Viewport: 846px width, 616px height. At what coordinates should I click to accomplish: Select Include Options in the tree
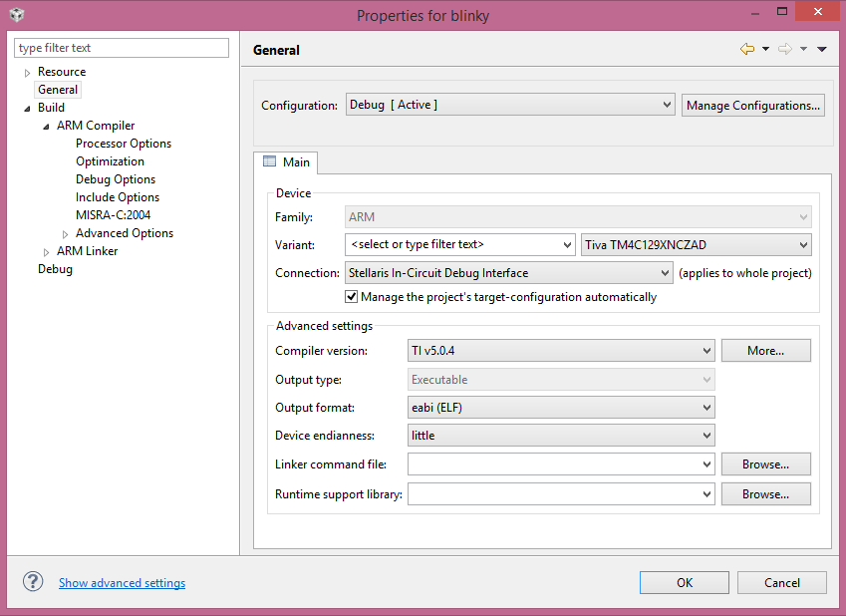point(118,197)
